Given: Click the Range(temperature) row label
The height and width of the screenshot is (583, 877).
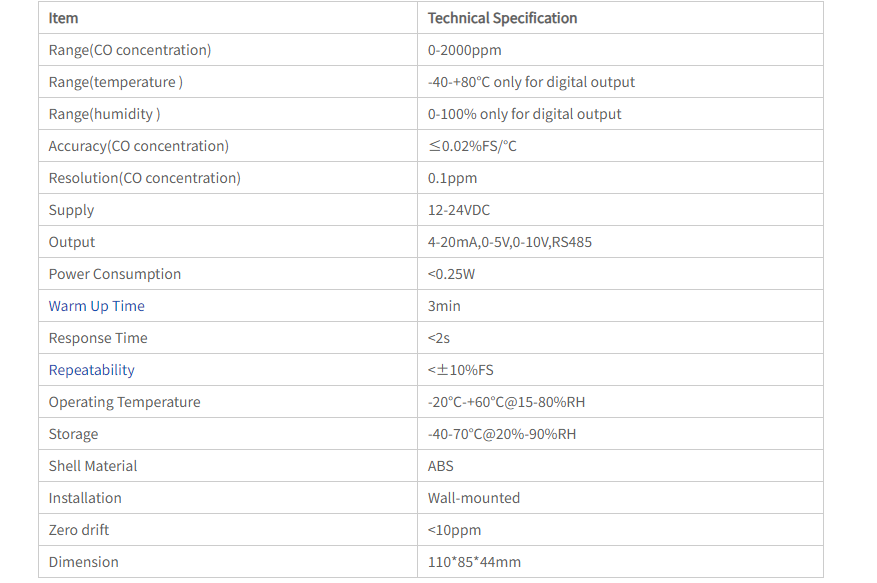Looking at the screenshot, I should coord(115,82).
